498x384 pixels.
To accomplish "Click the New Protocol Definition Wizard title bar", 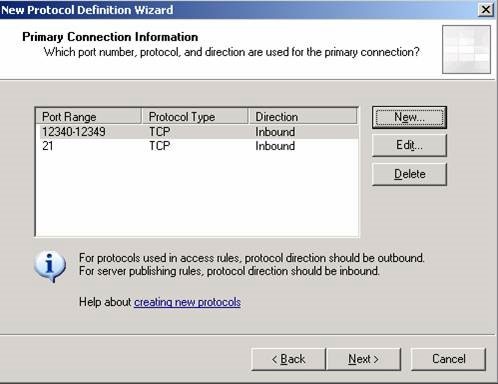I will pos(233,10).
